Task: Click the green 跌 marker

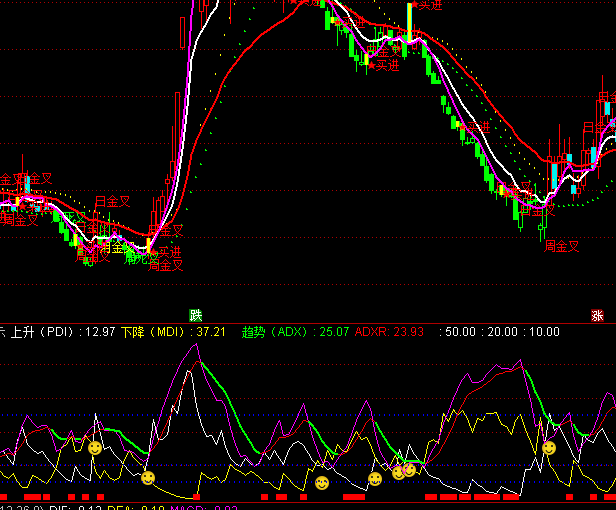Action: (196, 315)
